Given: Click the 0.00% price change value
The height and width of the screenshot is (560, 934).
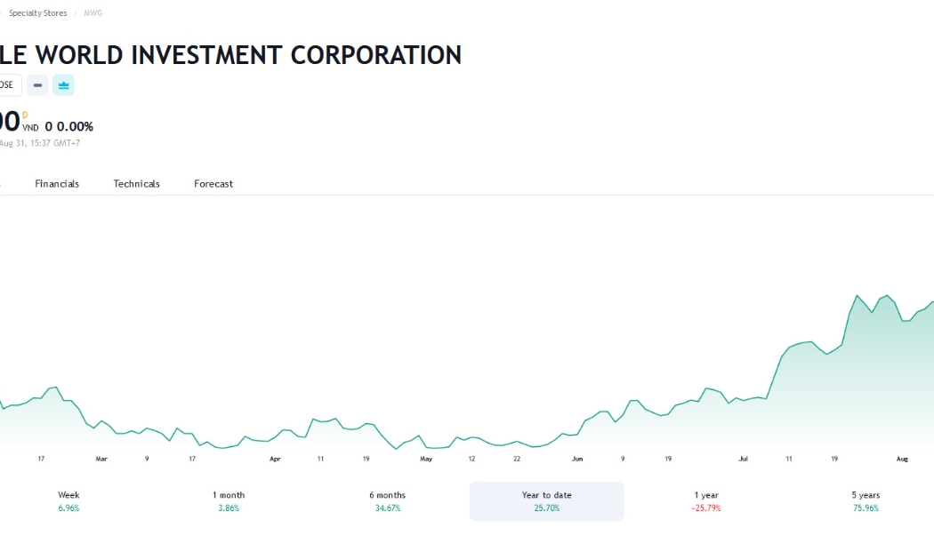Looking at the screenshot, I should tap(75, 126).
